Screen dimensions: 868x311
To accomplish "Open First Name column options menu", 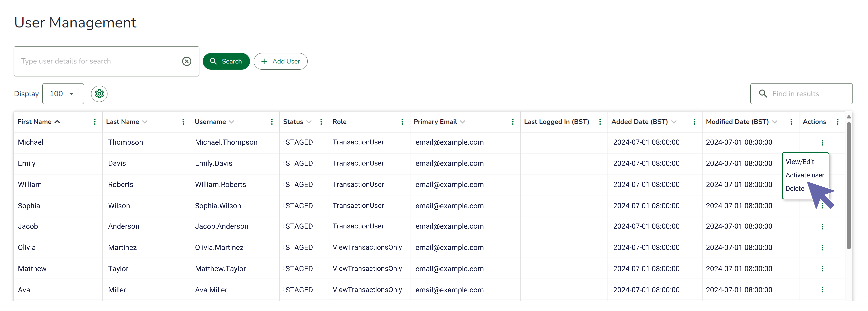I will point(95,122).
